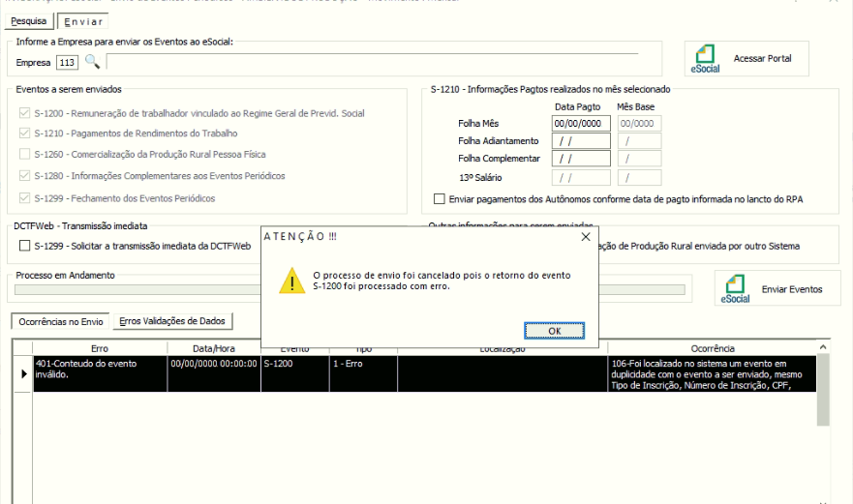Enable S-1299 immediate DCTFWeb transmission checkbox
853x504 pixels.
25,246
